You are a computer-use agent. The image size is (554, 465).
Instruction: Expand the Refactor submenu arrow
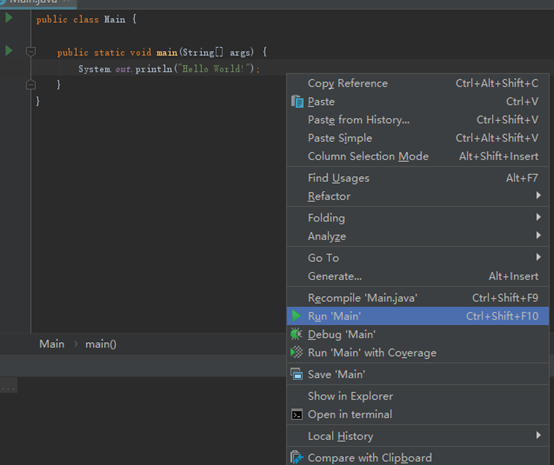(x=538, y=195)
